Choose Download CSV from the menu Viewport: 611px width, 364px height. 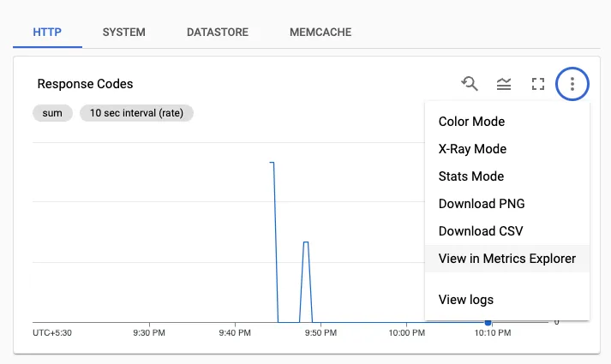pyautogui.click(x=481, y=231)
